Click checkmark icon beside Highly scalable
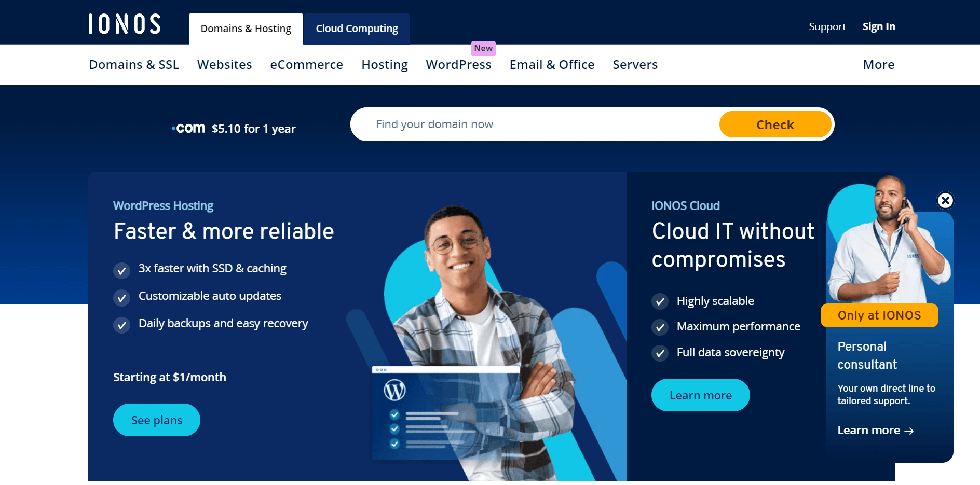Screen dimensions: 980x485 point(660,301)
